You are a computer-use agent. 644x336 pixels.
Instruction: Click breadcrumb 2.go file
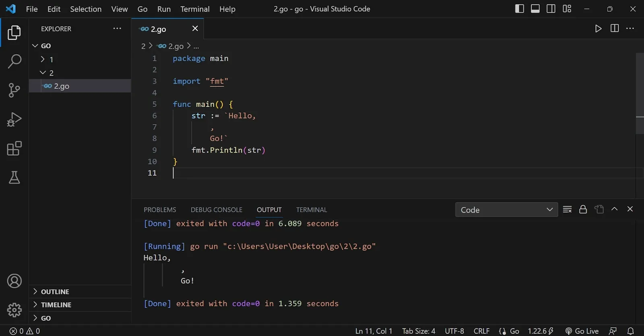pos(171,46)
